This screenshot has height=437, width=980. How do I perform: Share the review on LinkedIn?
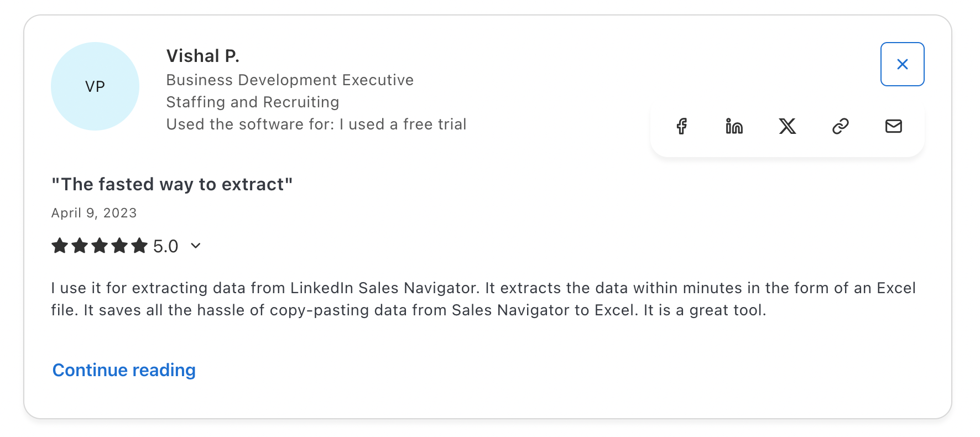(734, 126)
